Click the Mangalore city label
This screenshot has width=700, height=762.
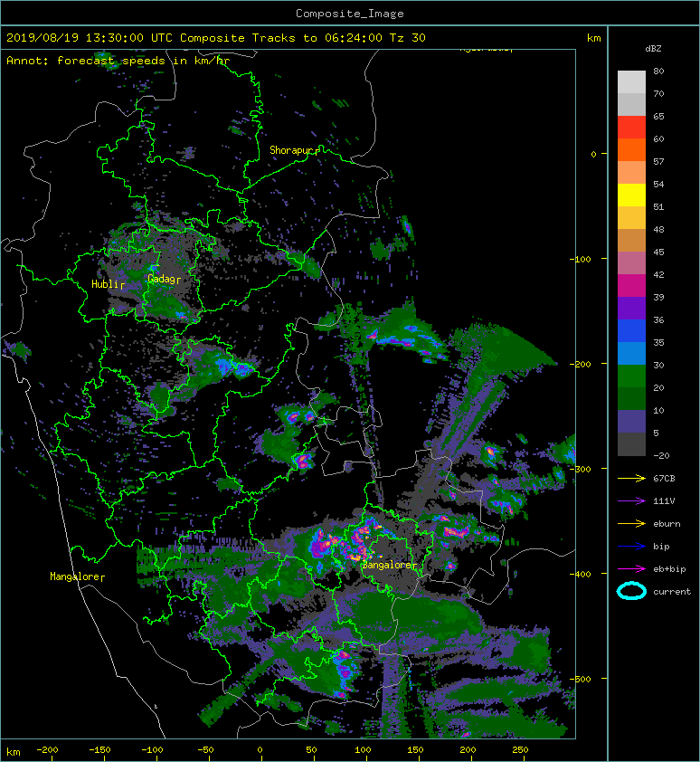click(x=74, y=576)
